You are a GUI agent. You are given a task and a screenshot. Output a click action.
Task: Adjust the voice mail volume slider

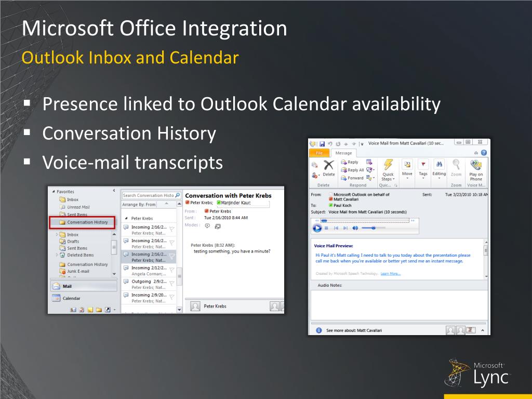pyautogui.click(x=373, y=228)
